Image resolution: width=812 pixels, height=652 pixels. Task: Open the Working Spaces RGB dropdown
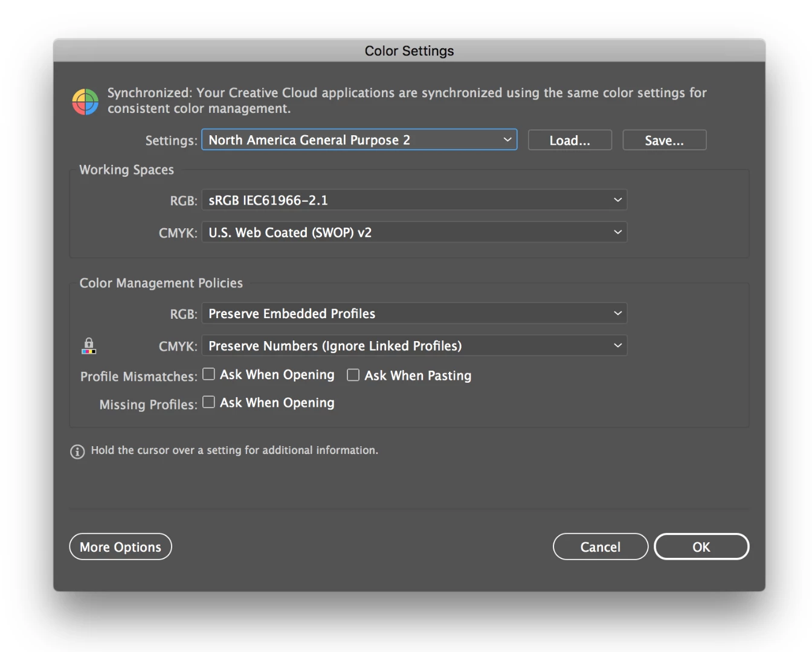point(414,200)
